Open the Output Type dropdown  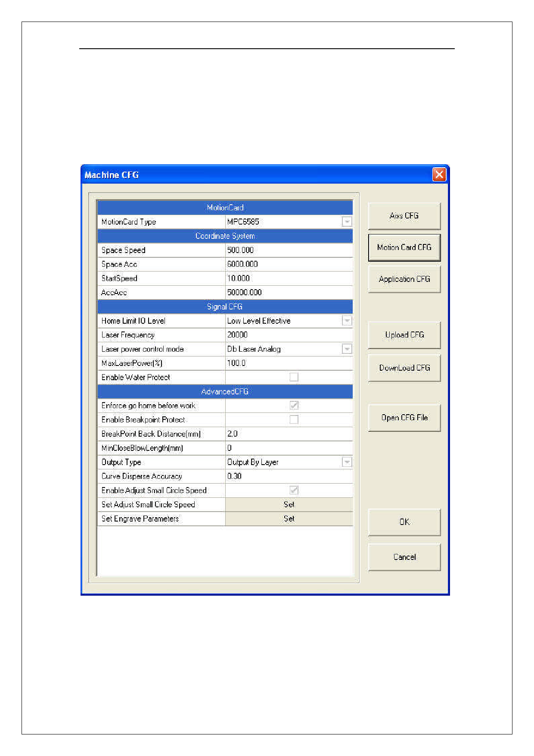click(x=347, y=462)
